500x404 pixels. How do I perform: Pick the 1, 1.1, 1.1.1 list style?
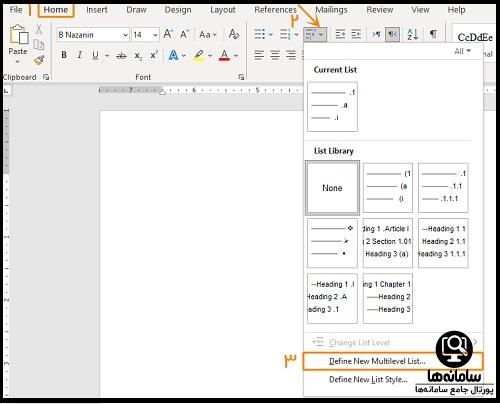443,188
